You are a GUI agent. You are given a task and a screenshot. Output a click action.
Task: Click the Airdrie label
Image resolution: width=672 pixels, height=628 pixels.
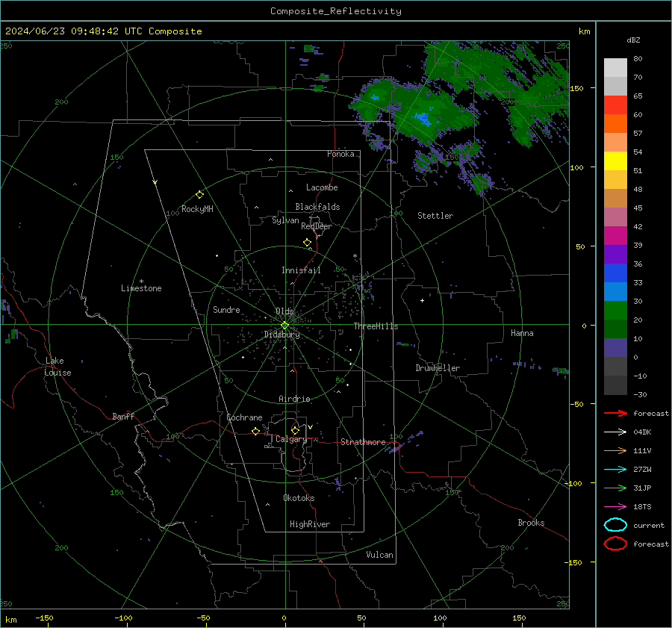294,399
